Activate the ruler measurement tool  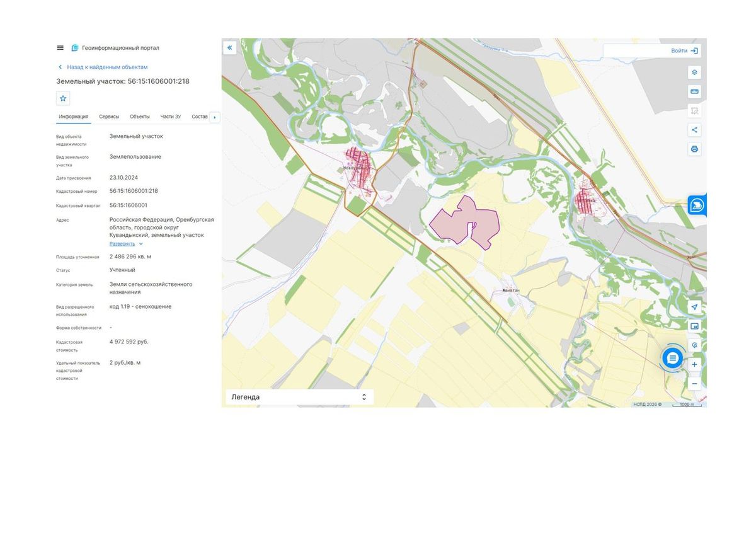point(694,91)
